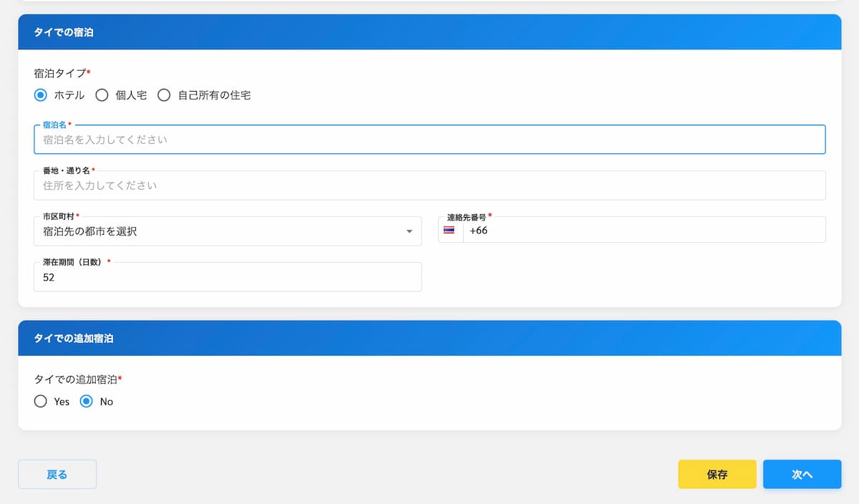Click the タイでの追加宿泊 section header
859x504 pixels.
(429, 338)
